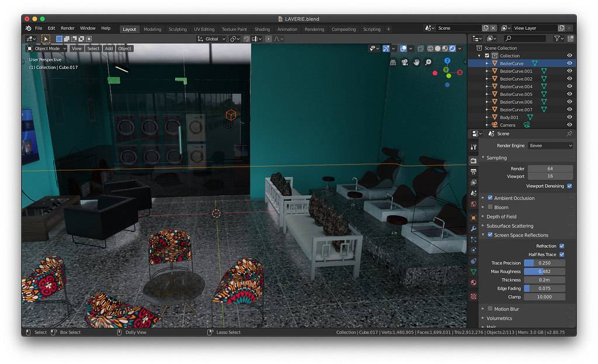Open UV Editing workspace tab
598x364 pixels.
click(204, 29)
